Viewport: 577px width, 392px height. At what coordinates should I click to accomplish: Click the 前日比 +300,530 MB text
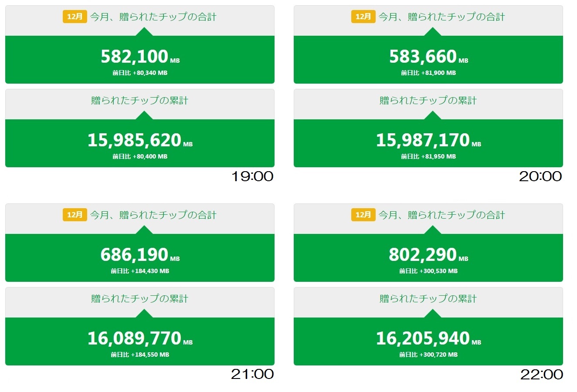point(428,271)
